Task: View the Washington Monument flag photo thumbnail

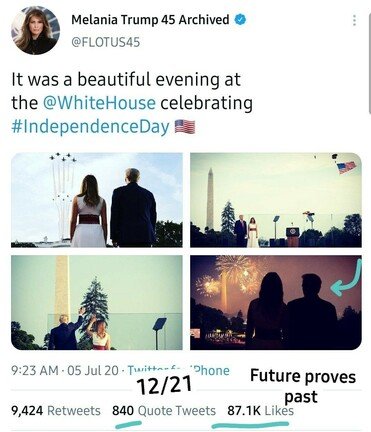Action: click(276, 200)
